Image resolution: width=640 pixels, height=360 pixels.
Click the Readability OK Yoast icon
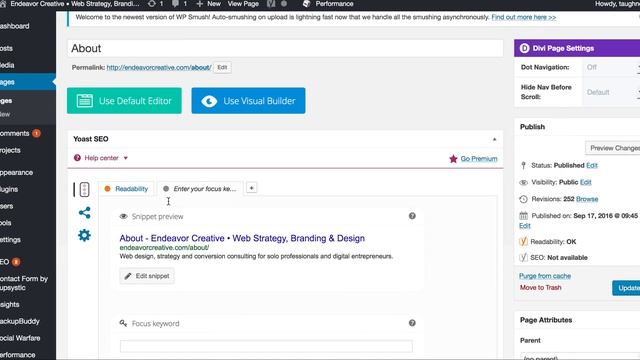point(523,241)
